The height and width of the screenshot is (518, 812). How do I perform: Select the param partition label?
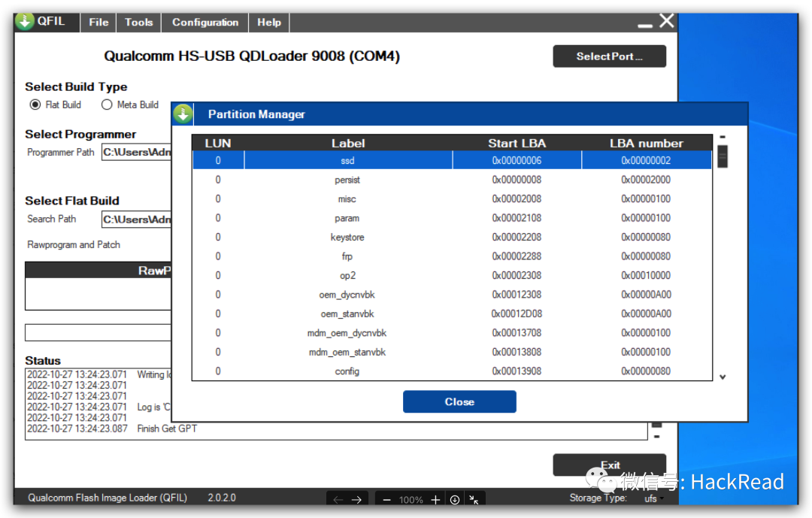click(x=347, y=218)
